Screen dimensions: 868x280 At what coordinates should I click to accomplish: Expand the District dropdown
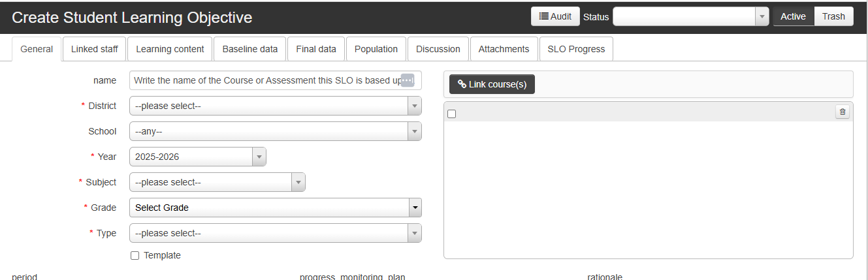click(275, 106)
